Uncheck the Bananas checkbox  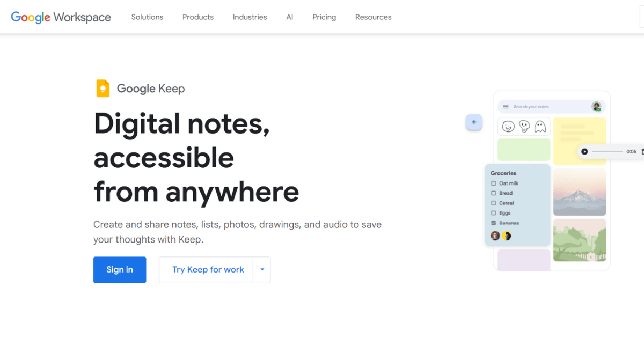point(494,223)
